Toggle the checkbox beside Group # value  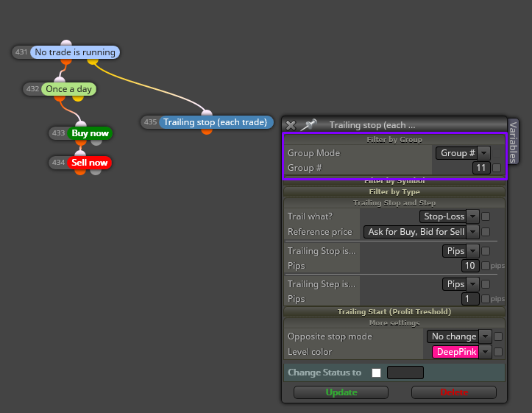(x=497, y=168)
